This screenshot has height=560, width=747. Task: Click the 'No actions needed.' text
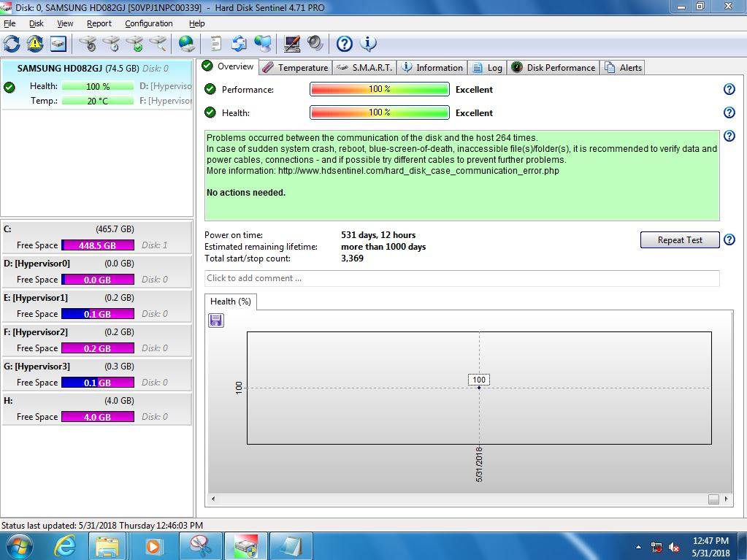246,192
